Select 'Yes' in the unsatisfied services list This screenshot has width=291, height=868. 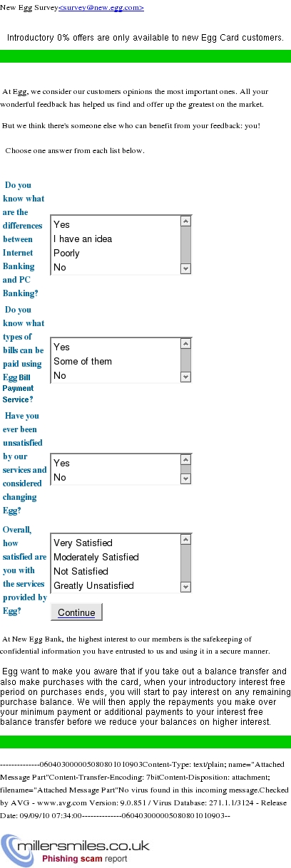coord(116,463)
